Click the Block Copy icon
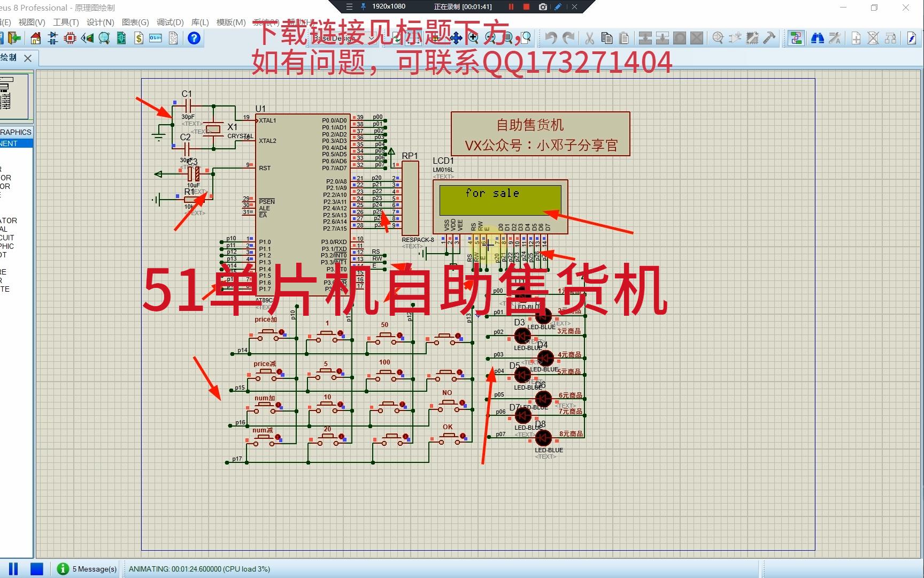 point(645,38)
